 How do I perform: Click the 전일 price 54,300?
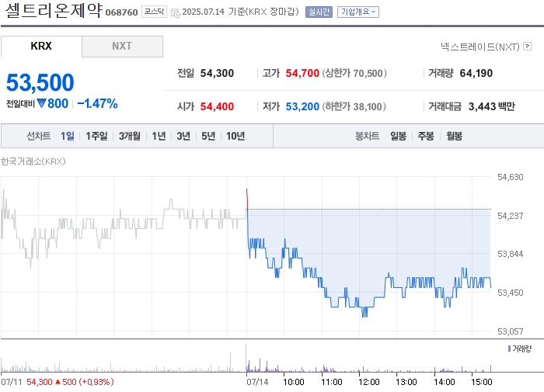click(x=217, y=73)
